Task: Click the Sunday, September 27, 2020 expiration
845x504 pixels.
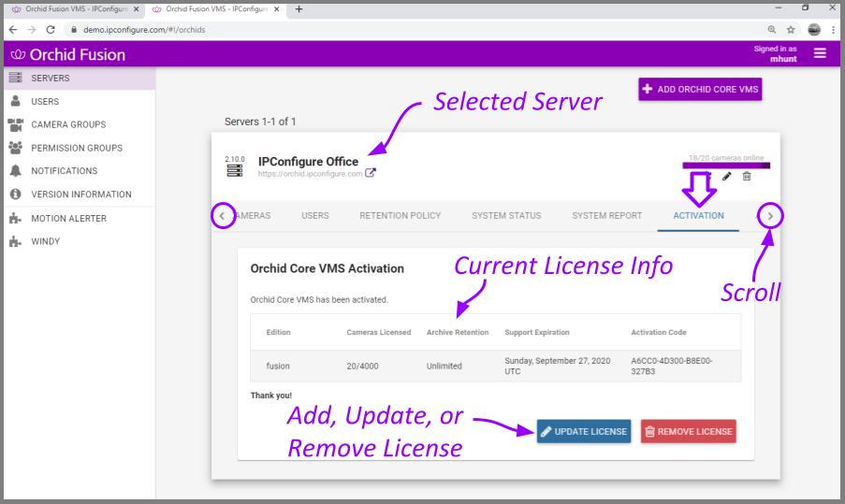Action: click(557, 366)
